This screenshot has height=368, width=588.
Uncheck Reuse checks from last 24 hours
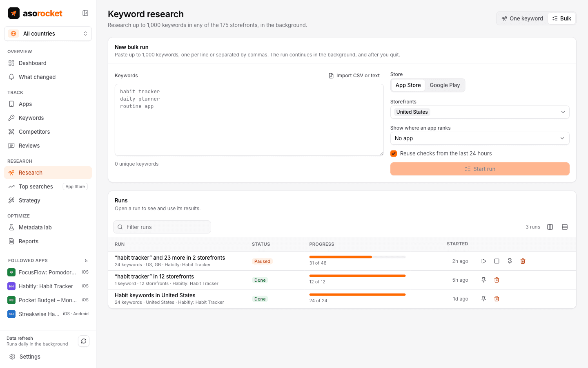point(394,154)
